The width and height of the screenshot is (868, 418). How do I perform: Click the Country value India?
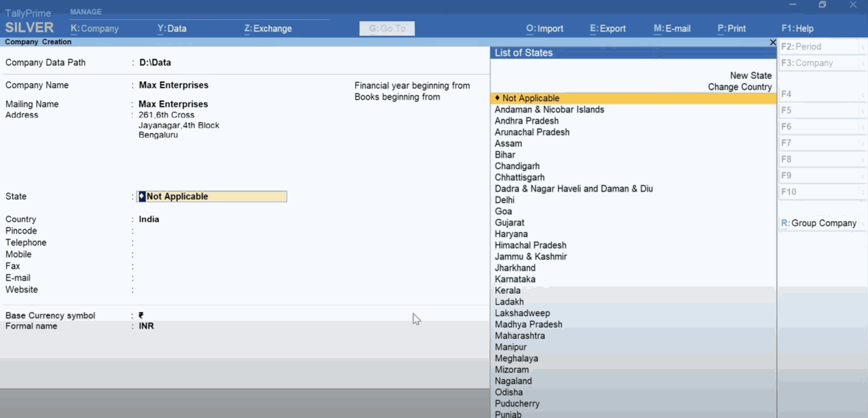[x=149, y=219]
